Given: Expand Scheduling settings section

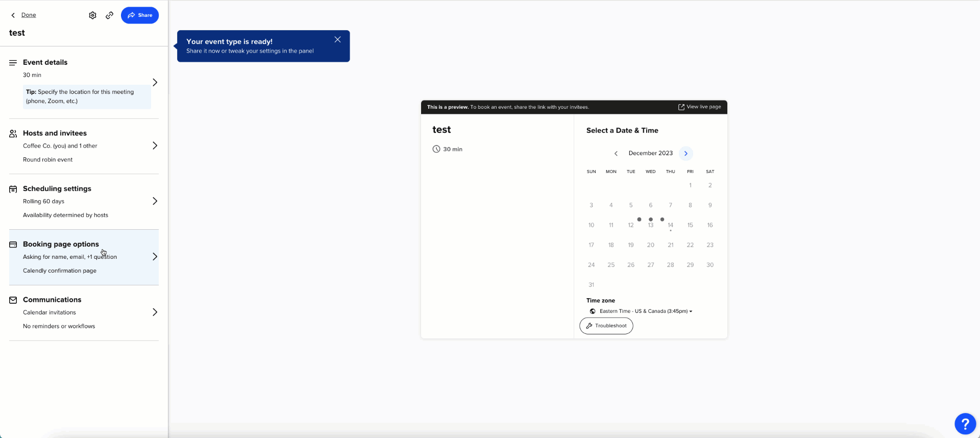Looking at the screenshot, I should pyautogui.click(x=155, y=201).
